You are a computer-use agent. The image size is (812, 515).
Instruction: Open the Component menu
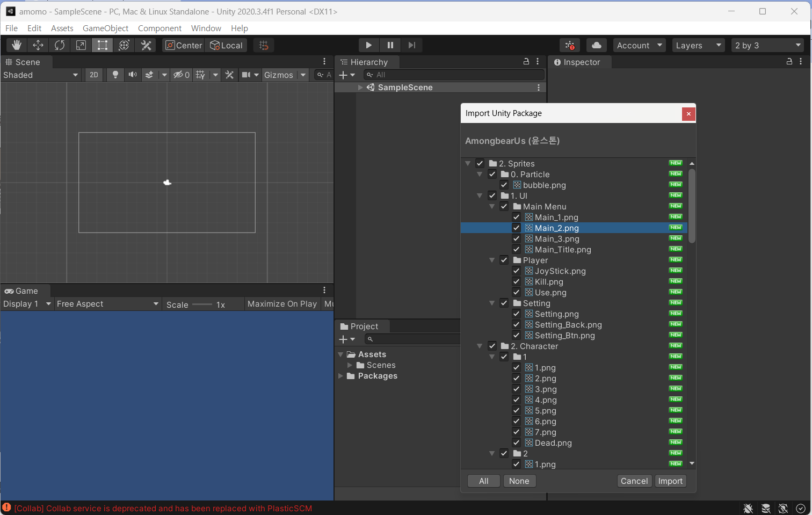[160, 28]
